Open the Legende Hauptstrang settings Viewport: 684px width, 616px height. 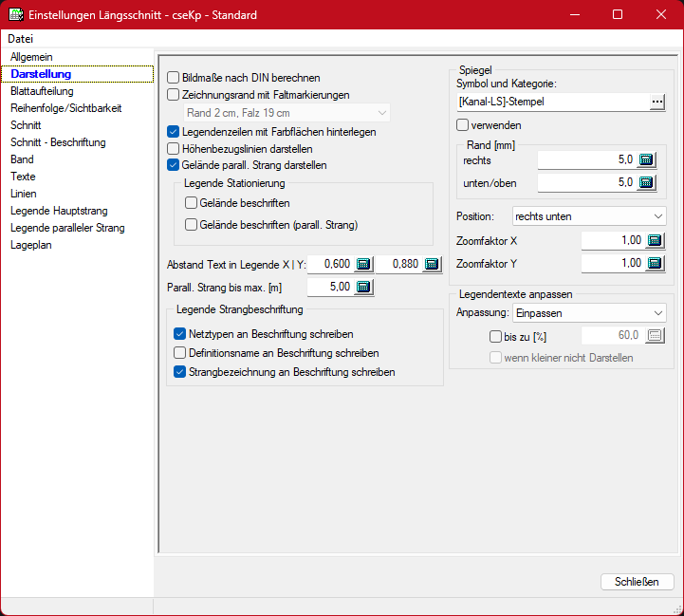click(x=59, y=211)
